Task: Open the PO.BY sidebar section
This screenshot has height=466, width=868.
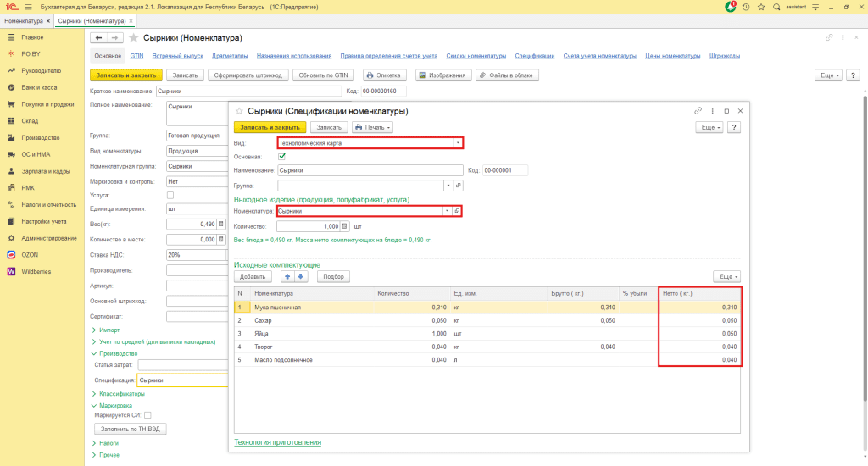Action: [x=31, y=53]
